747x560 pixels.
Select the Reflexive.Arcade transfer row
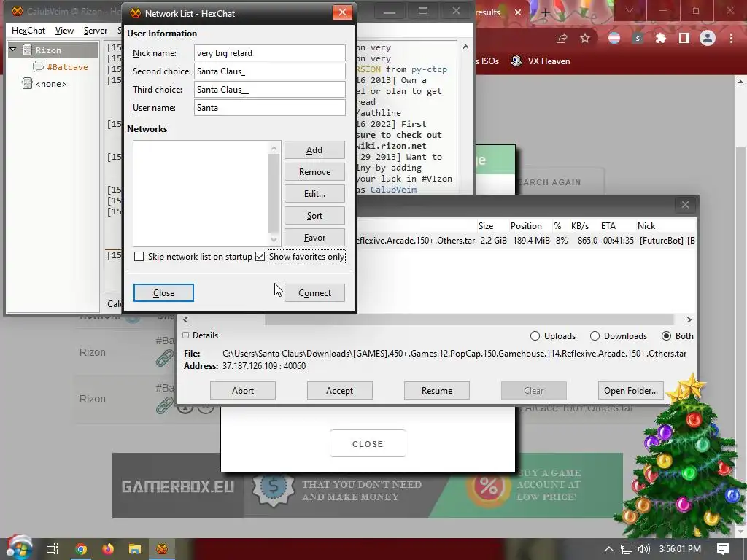526,241
